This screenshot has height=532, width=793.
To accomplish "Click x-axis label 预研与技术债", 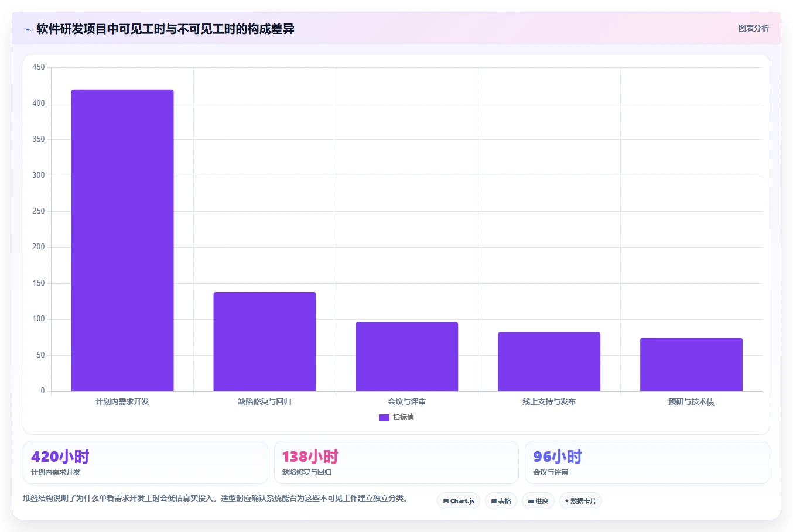I will 691,401.
